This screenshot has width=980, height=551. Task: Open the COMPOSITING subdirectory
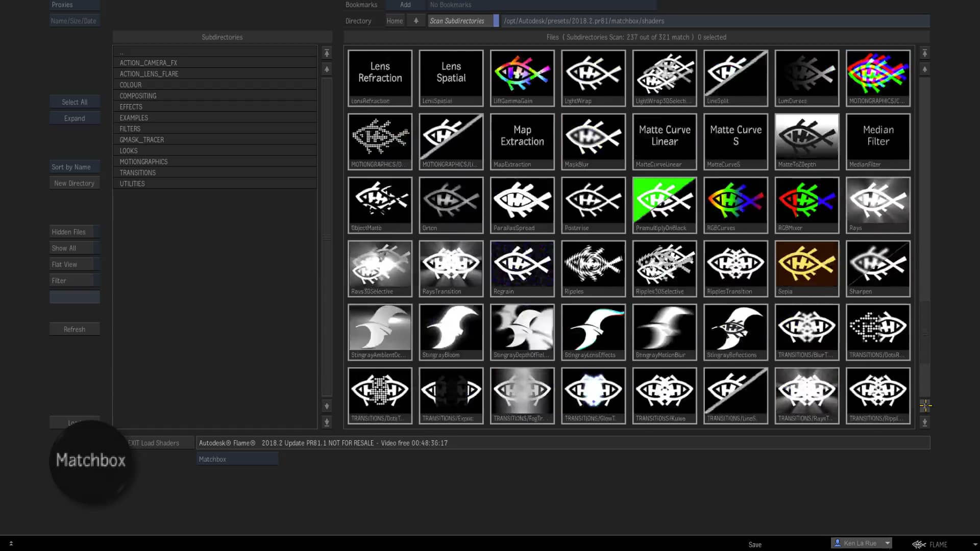[x=215, y=96]
